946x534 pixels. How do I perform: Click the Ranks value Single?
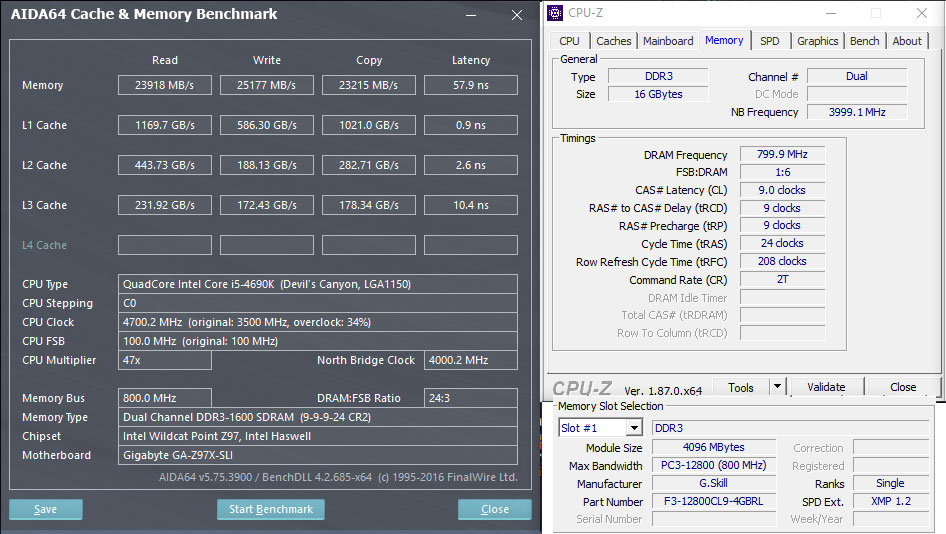click(890, 483)
